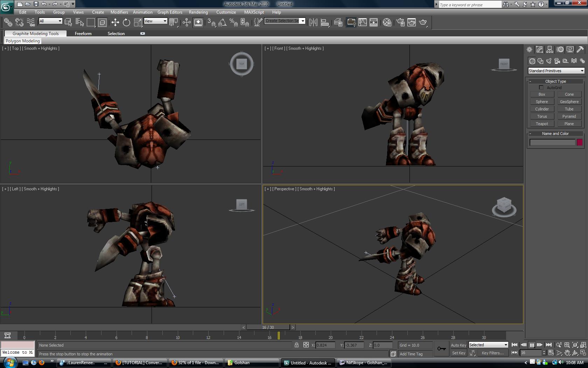
Task: Open the Standard Primitives dropdown
Action: 556,71
